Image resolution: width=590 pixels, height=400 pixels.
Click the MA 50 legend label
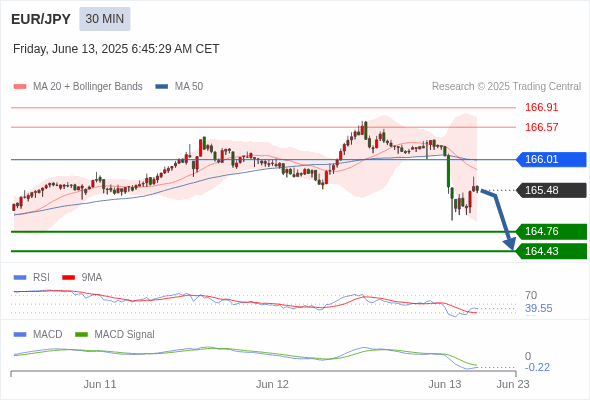[x=189, y=87]
